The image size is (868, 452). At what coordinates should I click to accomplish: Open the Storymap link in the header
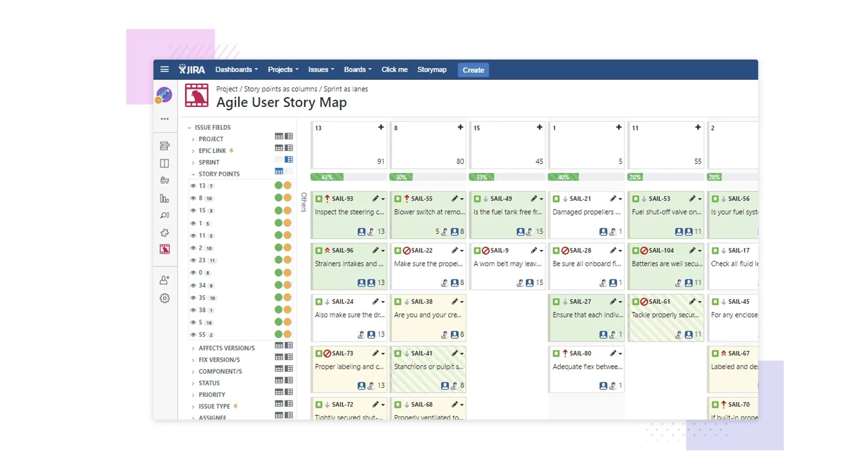tap(431, 69)
